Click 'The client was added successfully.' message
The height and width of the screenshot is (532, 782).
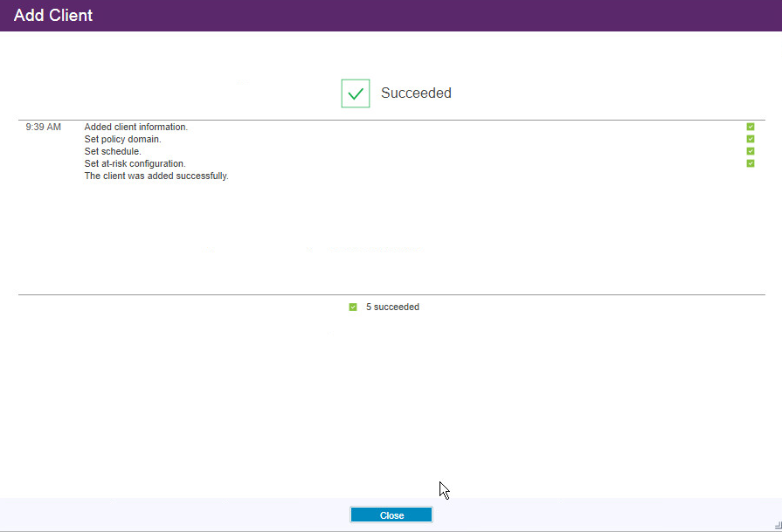156,176
